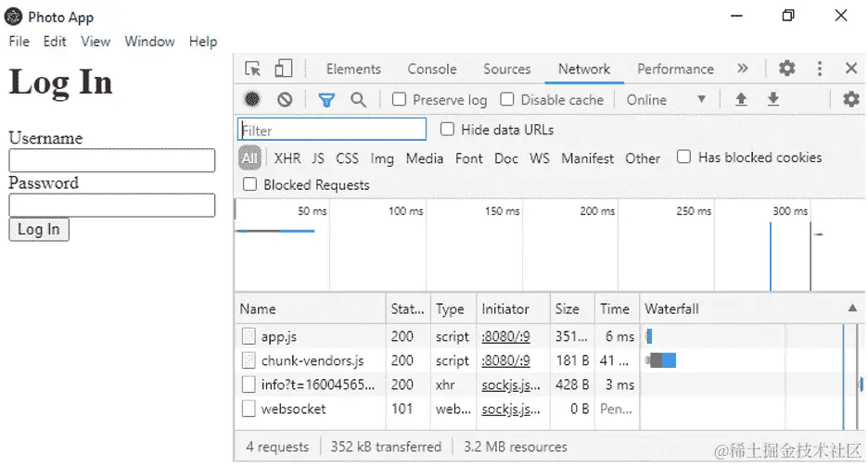Click the Log In button
The width and height of the screenshot is (868, 466).
39,230
